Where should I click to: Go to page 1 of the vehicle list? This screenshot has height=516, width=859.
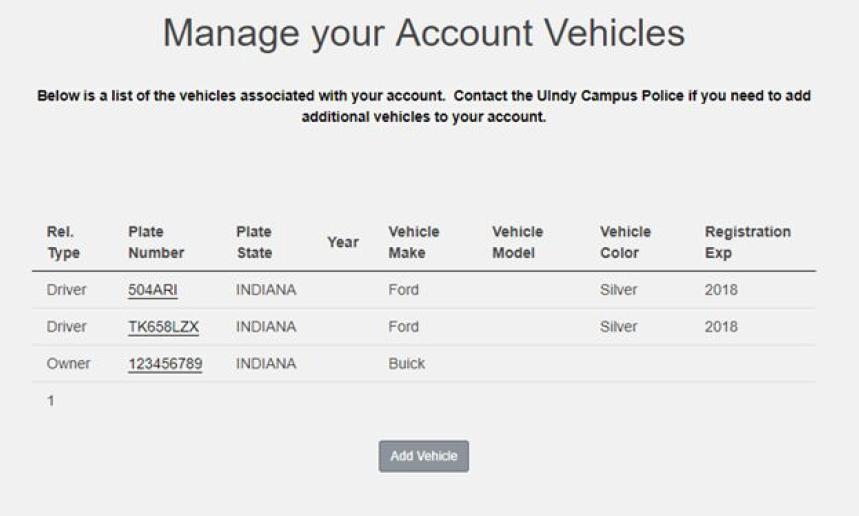click(x=51, y=401)
